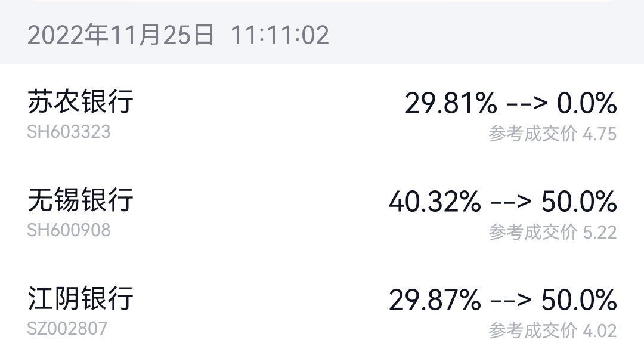644x349 pixels.
Task: Tap the 40.32% original weight of 无锡银行
Action: tap(435, 202)
